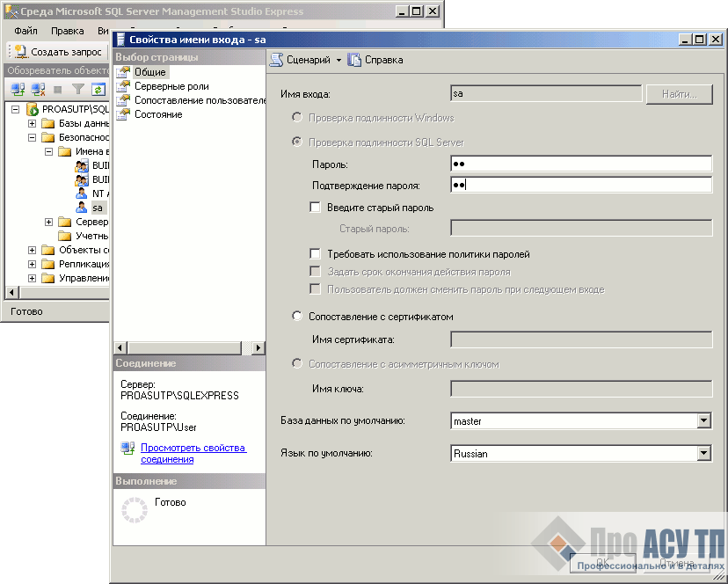Click Disconnect icon in Object Explorer toolbar
Viewport: 728px width, 584px height.
click(x=38, y=89)
